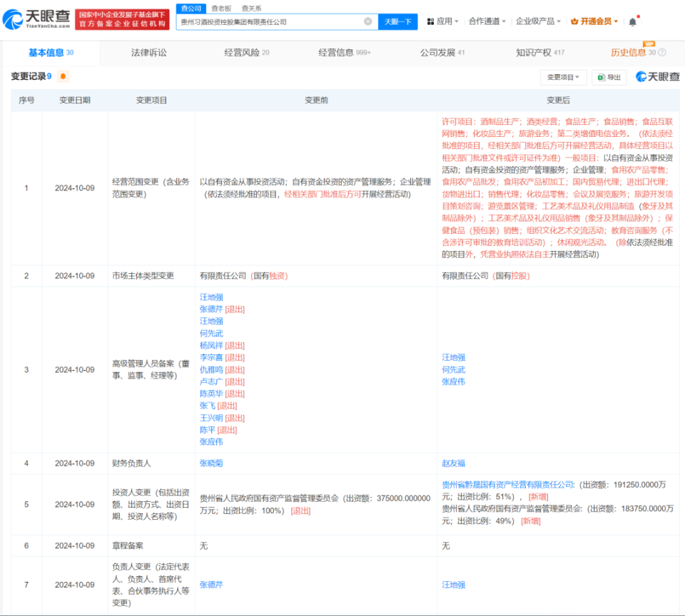Open 仇雅鸣 link in the 变更前 list
Screen dimensions: 685x616
point(211,370)
